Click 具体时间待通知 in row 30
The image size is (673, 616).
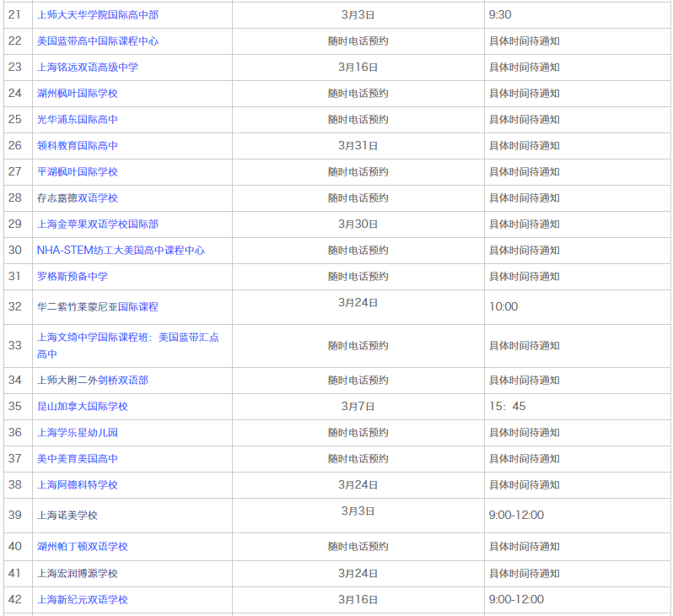525,251
